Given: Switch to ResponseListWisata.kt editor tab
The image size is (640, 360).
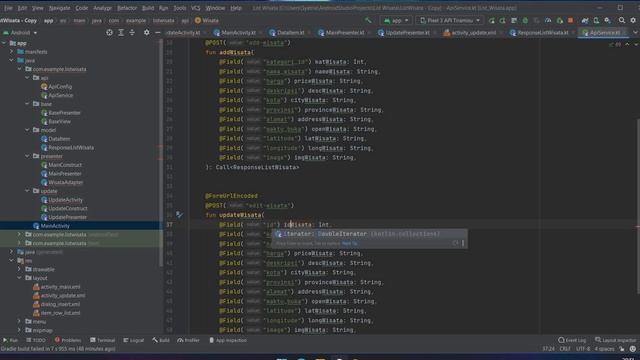Looking at the screenshot, I should pos(539,33).
